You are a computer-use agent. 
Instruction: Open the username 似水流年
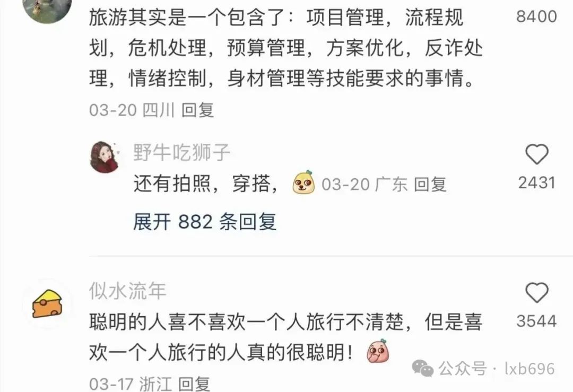coord(128,291)
